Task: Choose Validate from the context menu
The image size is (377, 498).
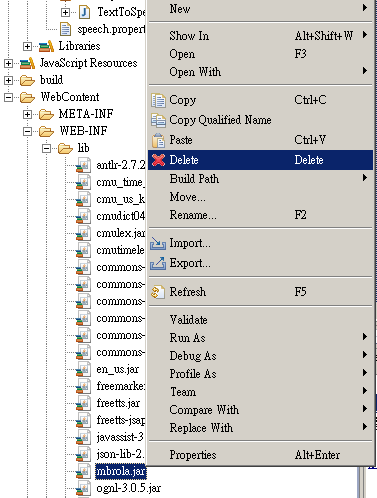Action: [260, 319]
